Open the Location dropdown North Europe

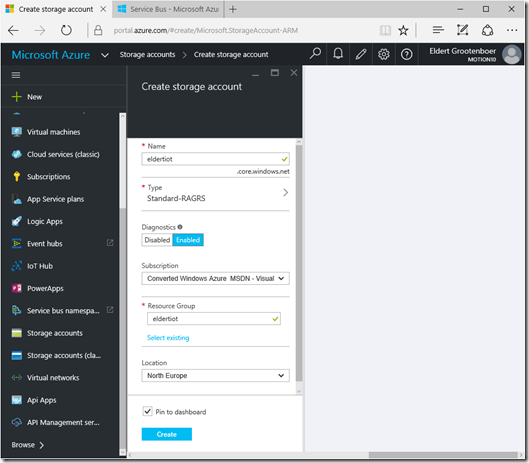[x=215, y=376]
